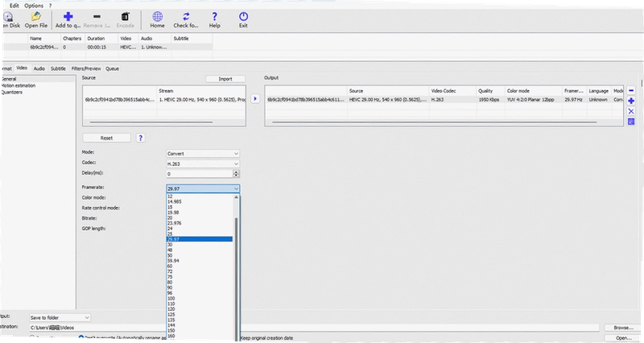Increase delay with the spinner arrow

click(x=236, y=171)
